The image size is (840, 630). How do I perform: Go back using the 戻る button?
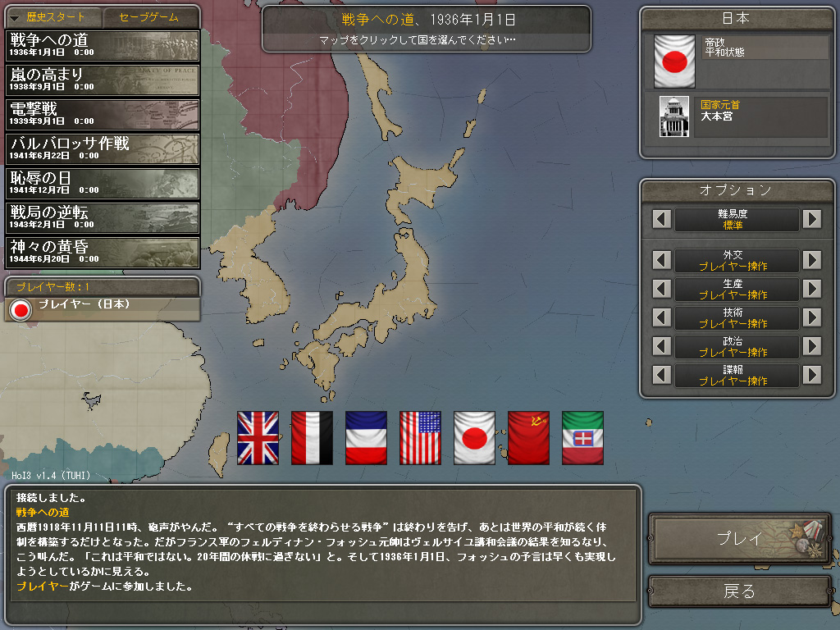pos(739,591)
